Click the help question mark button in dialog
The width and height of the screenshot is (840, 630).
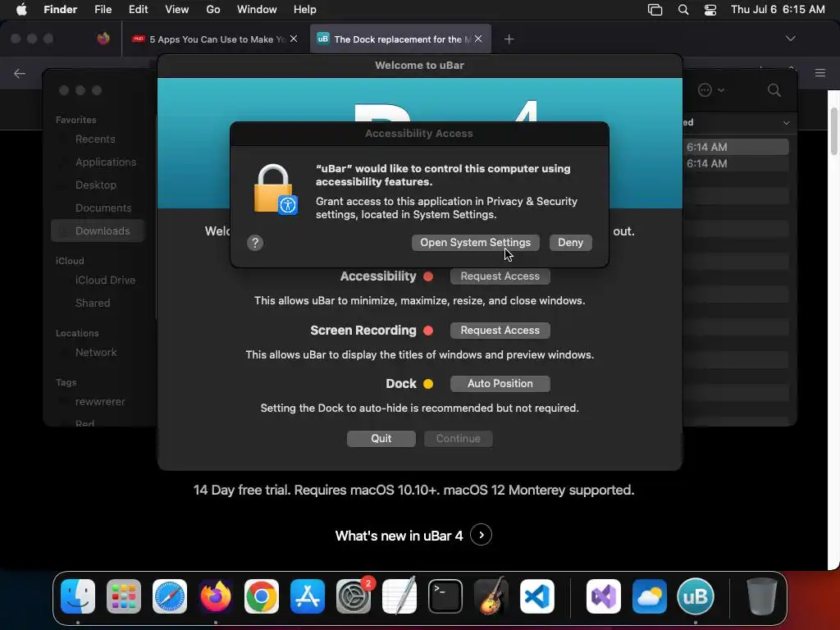point(255,243)
